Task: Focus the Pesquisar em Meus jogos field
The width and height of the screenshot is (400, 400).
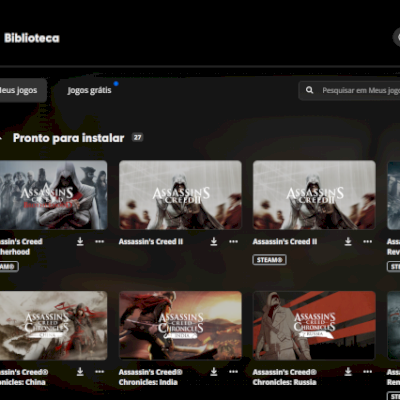Action: coord(349,90)
